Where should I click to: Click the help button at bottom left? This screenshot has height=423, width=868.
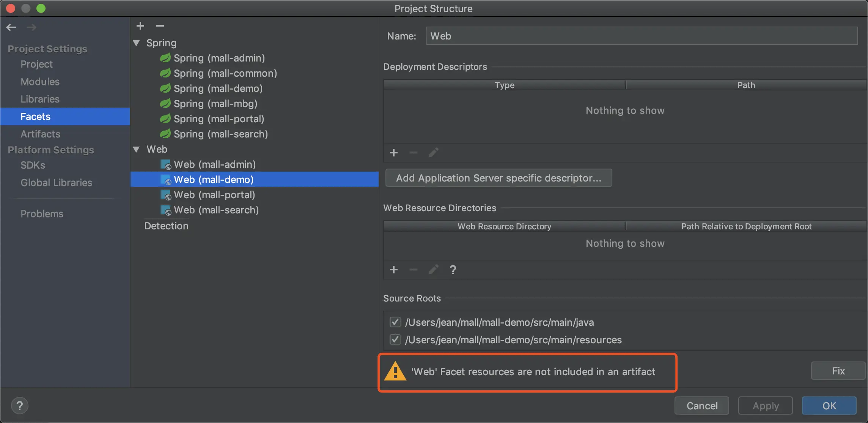(20, 406)
